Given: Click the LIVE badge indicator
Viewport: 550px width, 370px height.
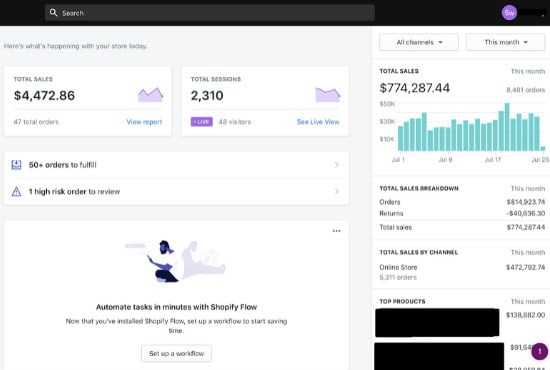Looking at the screenshot, I should point(202,122).
